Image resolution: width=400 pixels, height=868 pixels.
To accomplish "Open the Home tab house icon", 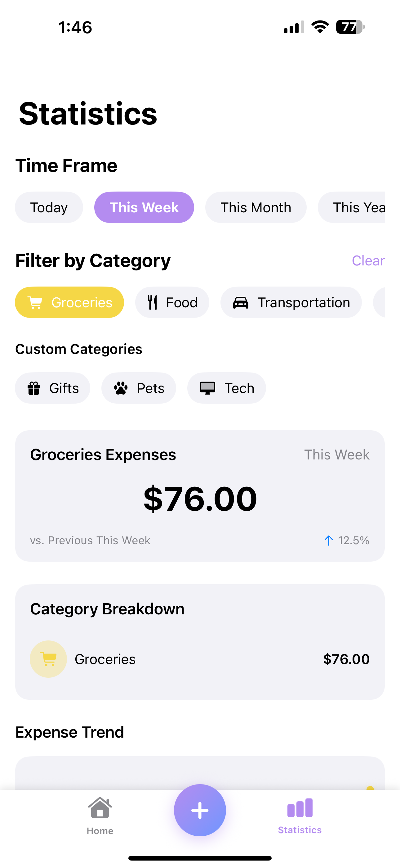I will 100,807.
